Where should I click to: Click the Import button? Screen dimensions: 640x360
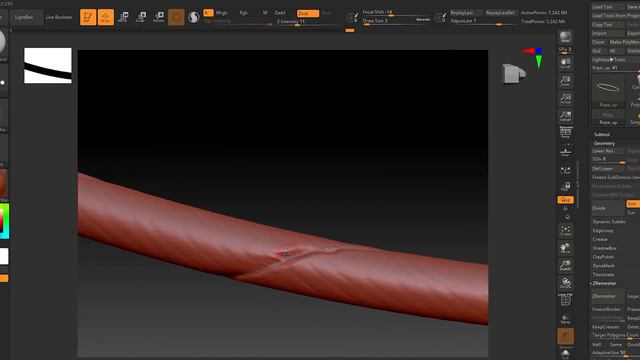pyautogui.click(x=607, y=33)
